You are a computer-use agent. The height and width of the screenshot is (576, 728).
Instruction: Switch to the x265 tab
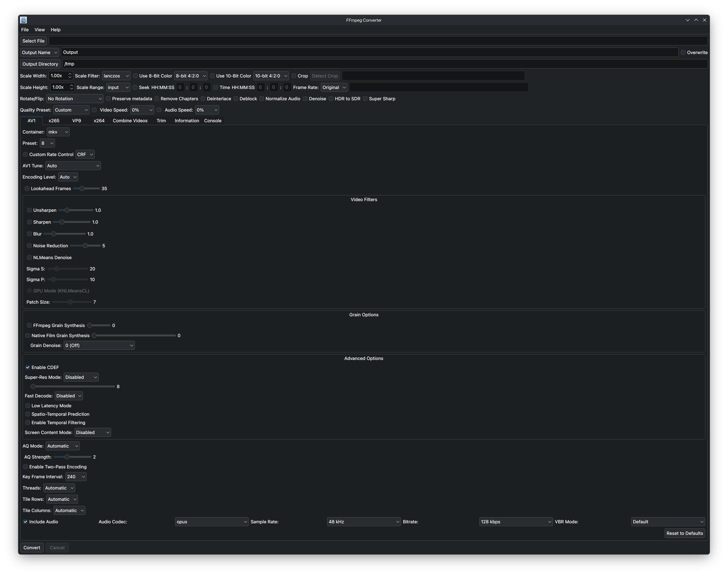pos(54,121)
